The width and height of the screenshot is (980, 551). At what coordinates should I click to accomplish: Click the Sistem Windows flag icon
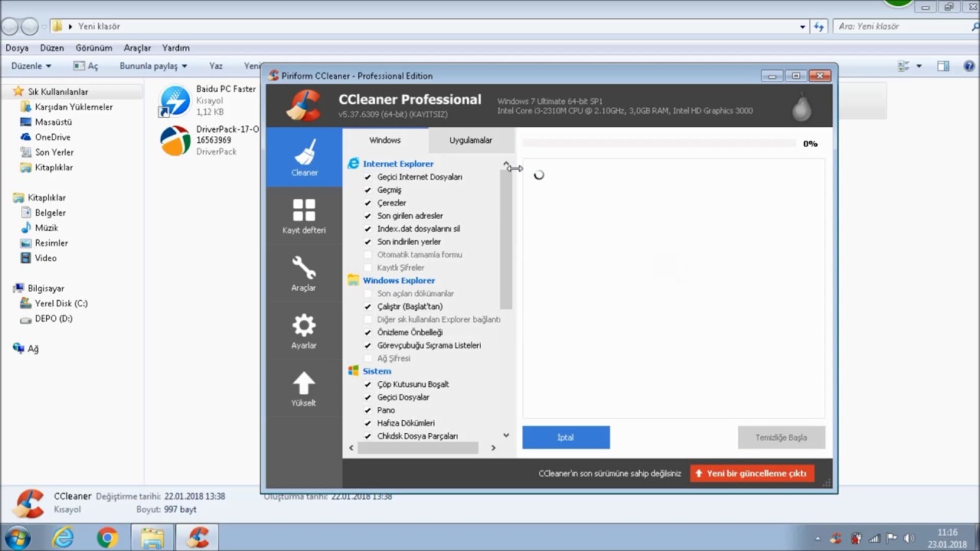pyautogui.click(x=353, y=371)
